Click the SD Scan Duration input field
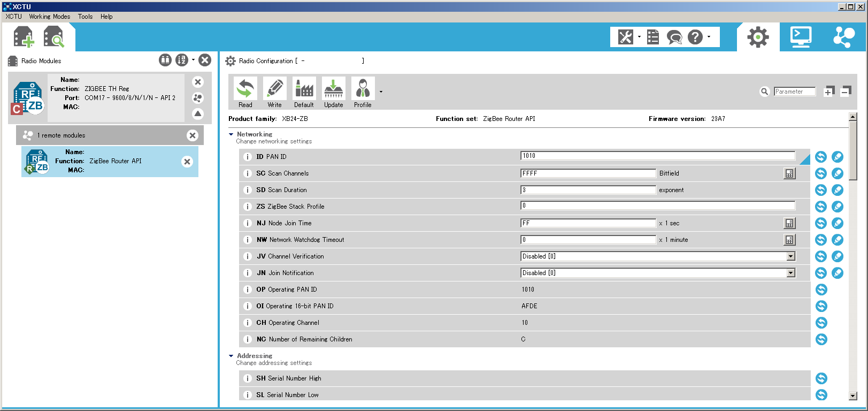 588,190
